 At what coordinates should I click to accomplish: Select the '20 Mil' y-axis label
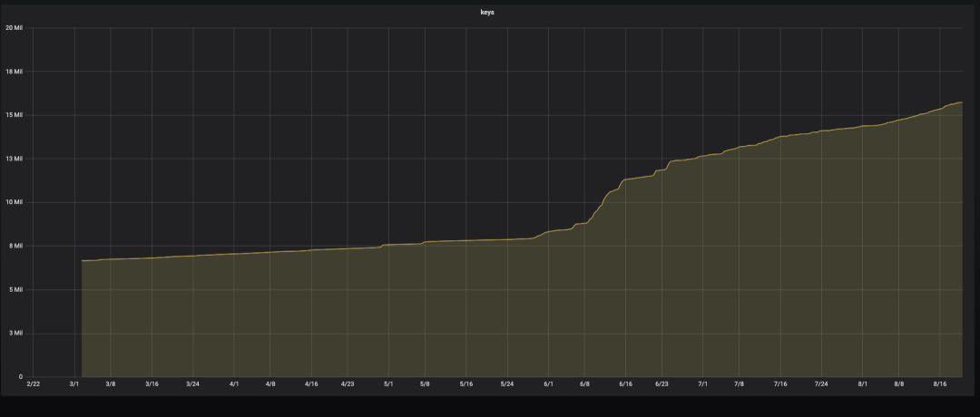[14, 28]
